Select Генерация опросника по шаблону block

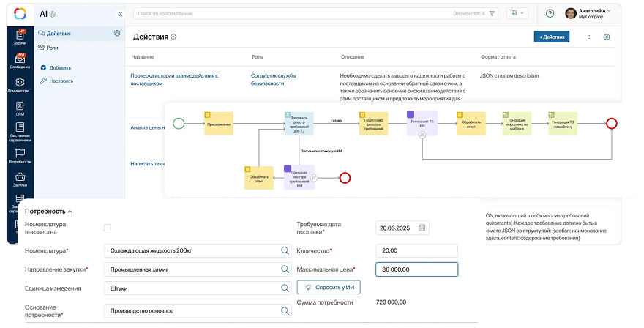517,123
